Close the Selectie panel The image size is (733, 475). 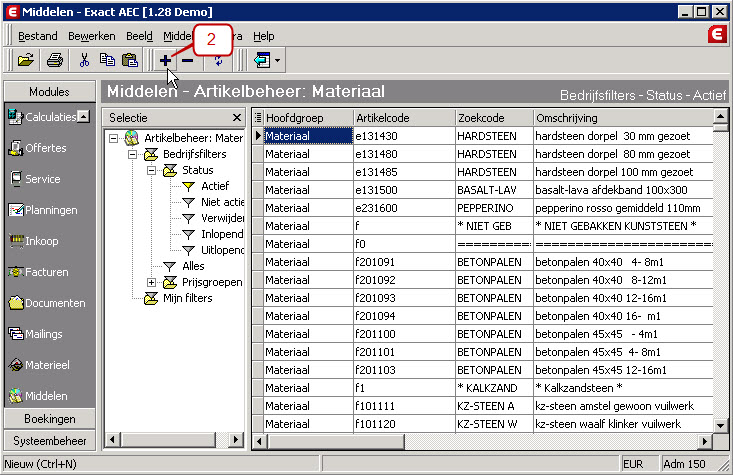point(237,118)
